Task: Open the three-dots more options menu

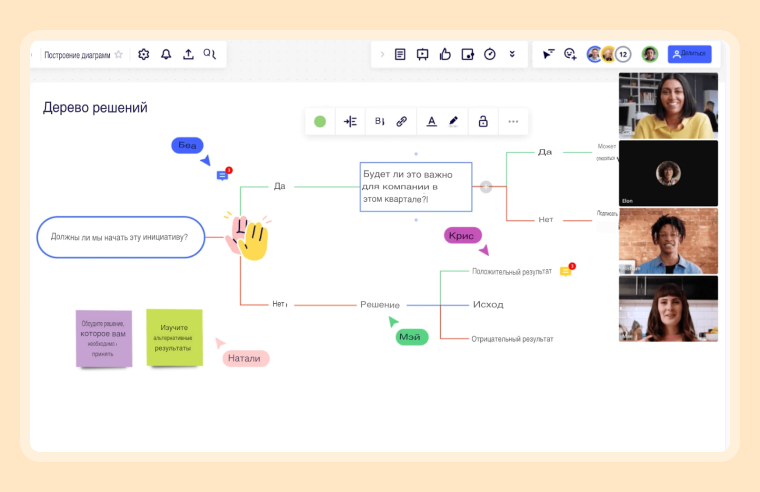Action: (x=513, y=121)
